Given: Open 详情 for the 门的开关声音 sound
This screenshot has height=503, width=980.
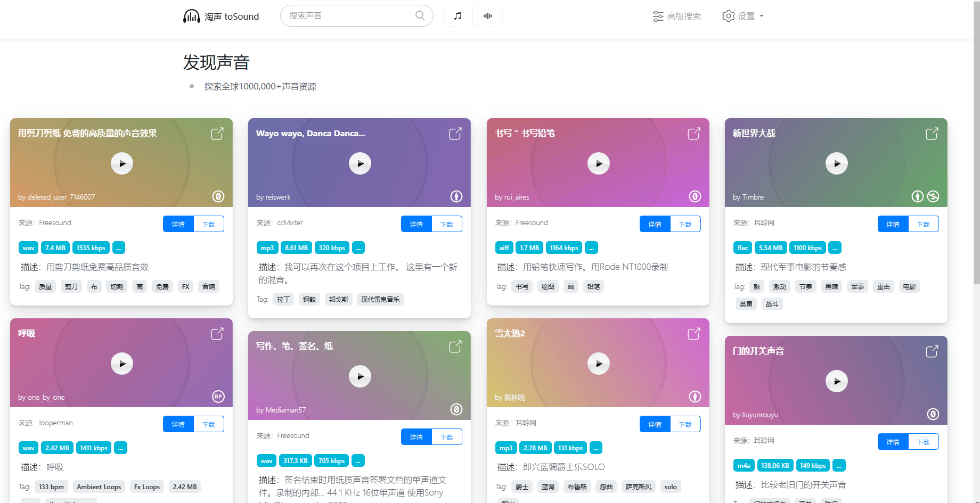Looking at the screenshot, I should click(893, 442).
